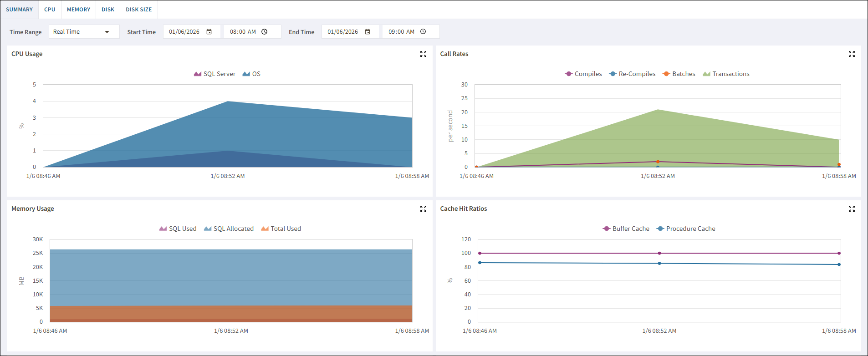Open the End Time clock picker

pyautogui.click(x=423, y=32)
